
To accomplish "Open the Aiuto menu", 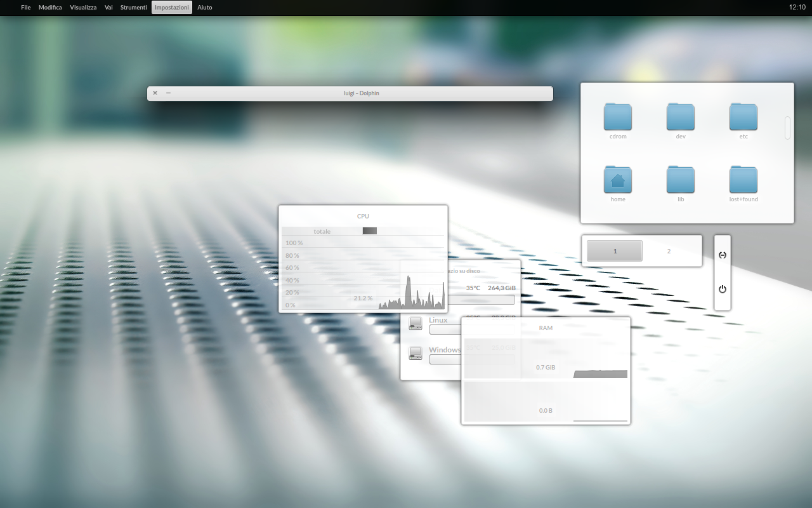I will (205, 8).
